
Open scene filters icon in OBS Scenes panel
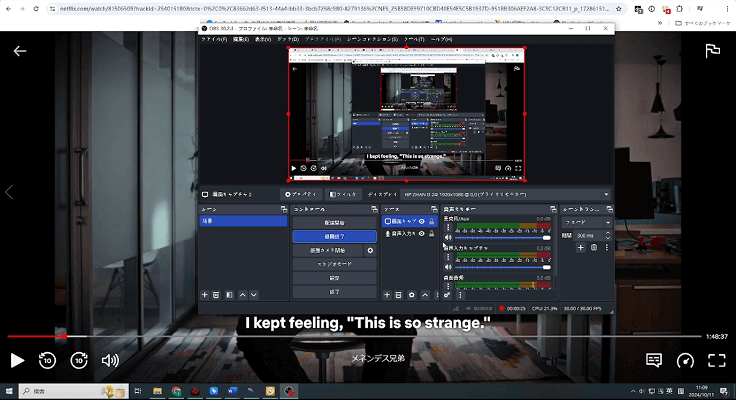(x=229, y=295)
